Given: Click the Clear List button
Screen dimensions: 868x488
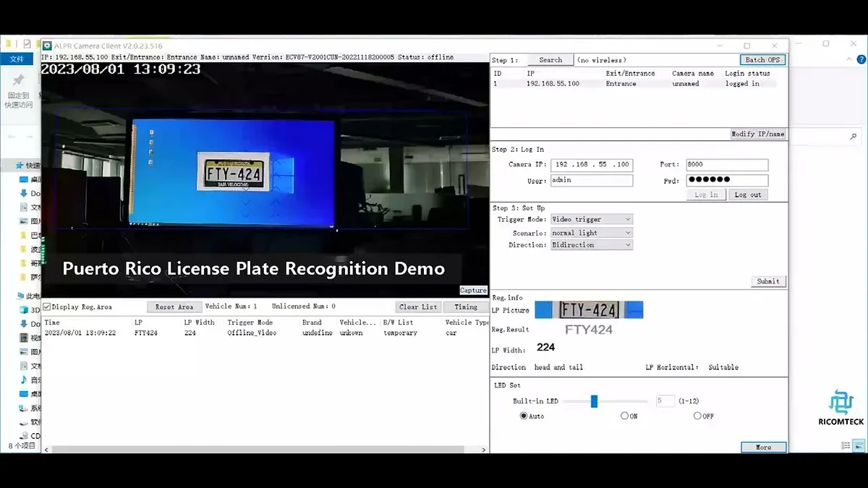Looking at the screenshot, I should (x=419, y=307).
